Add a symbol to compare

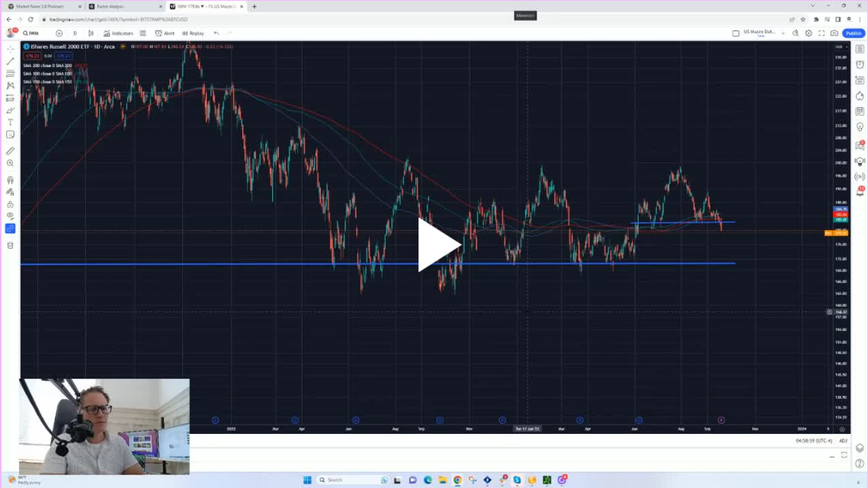[x=59, y=34]
